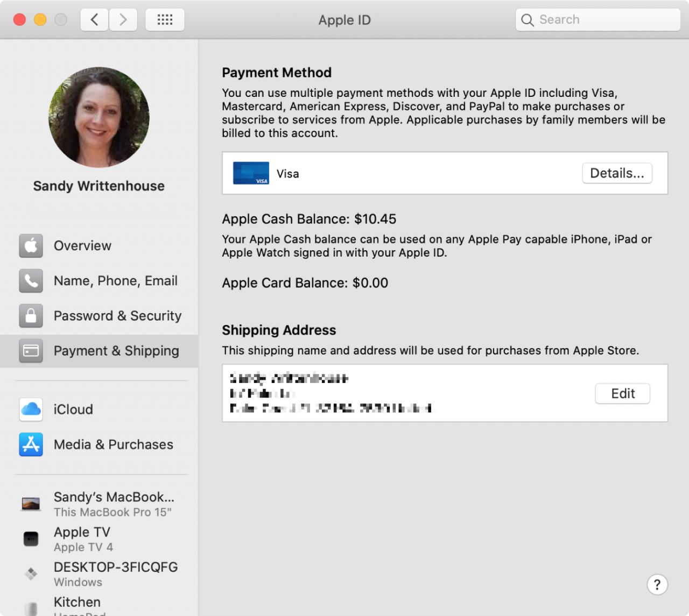Open the Overview section
689x616 pixels.
99,246
